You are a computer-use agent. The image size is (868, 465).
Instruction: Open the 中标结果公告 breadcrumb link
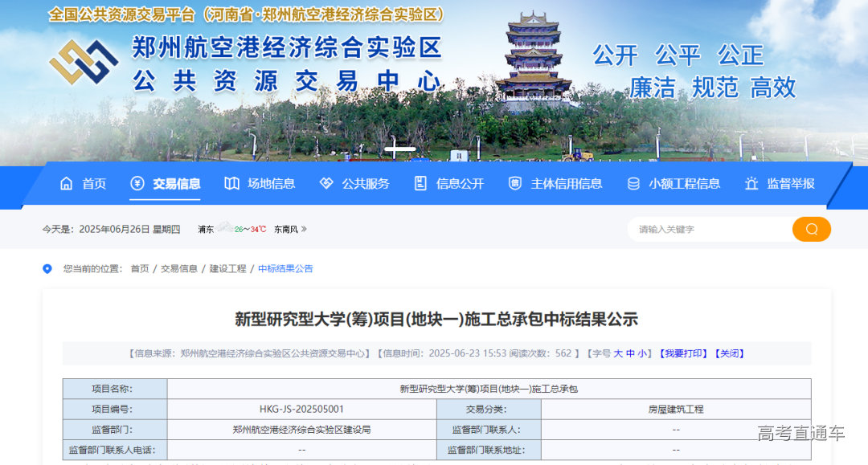tap(285, 268)
